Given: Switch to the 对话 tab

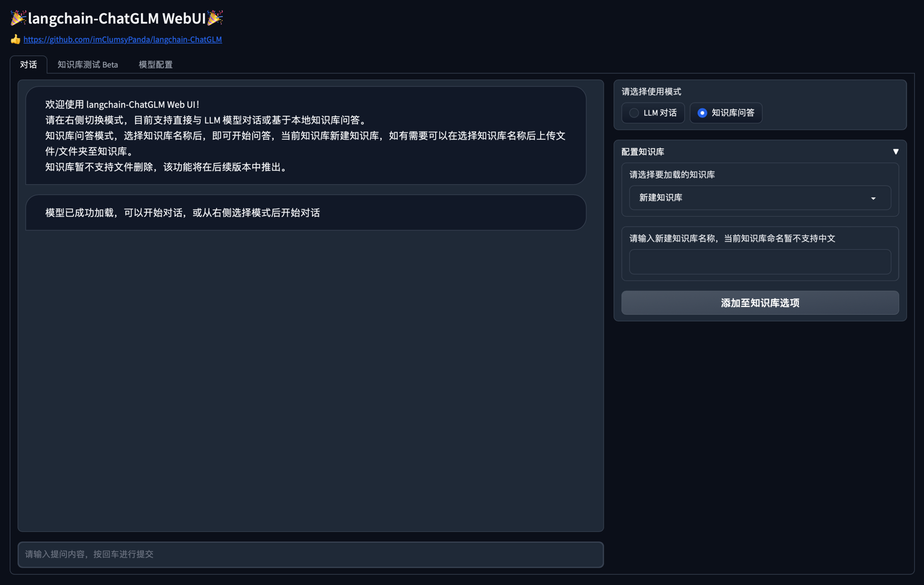Looking at the screenshot, I should tap(28, 64).
